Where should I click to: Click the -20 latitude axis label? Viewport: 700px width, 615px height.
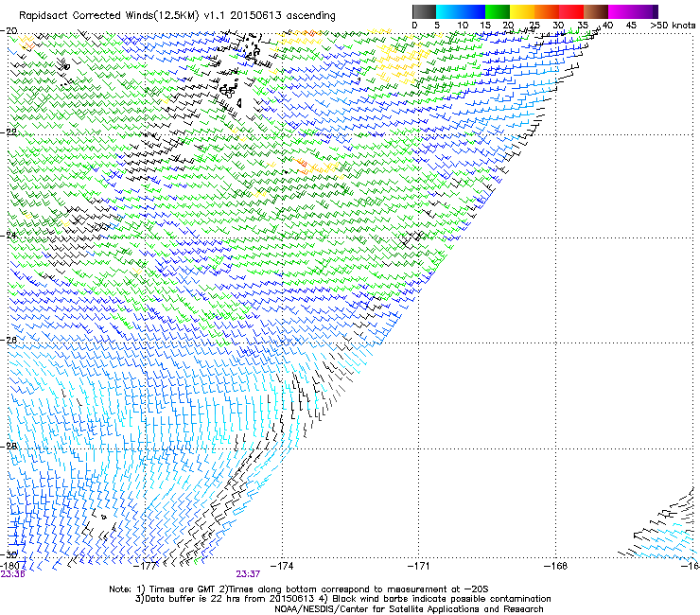pos(9,31)
